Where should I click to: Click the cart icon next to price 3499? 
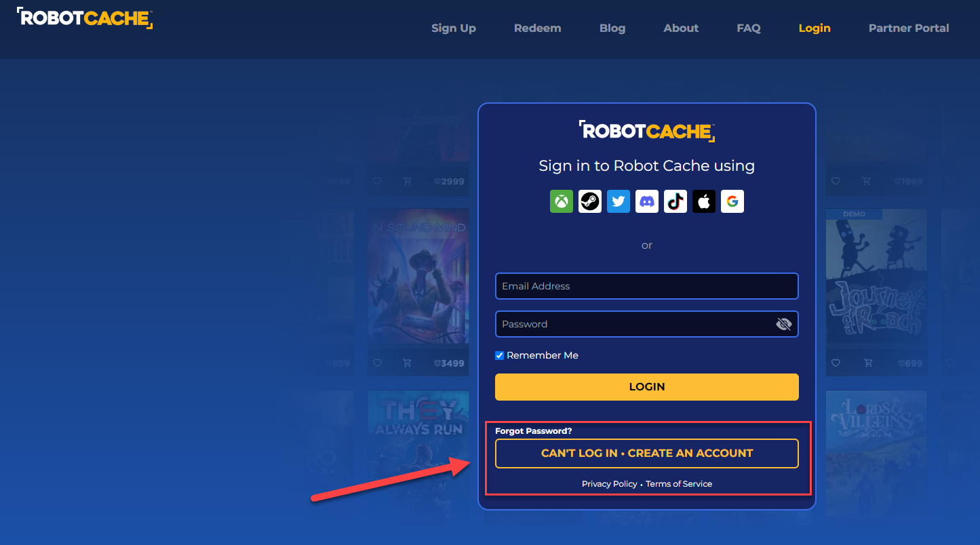point(407,363)
